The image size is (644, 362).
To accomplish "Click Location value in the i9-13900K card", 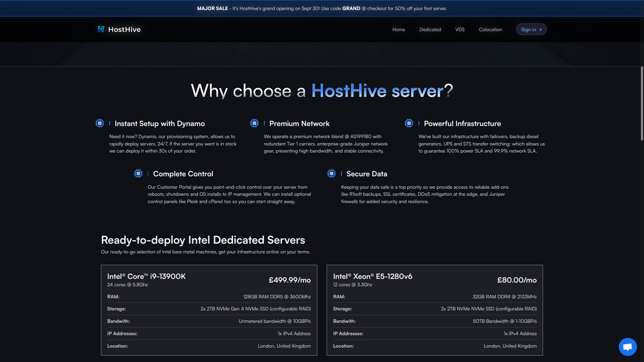I will coord(284,346).
